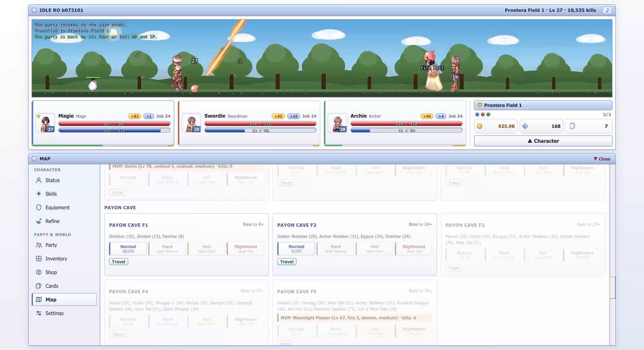Select the Map sidebar entry
Viewport: 644px width, 350px height.
(64, 300)
